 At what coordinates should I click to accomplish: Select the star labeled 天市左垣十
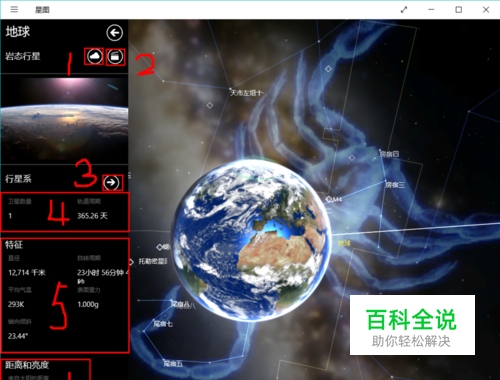(247, 93)
